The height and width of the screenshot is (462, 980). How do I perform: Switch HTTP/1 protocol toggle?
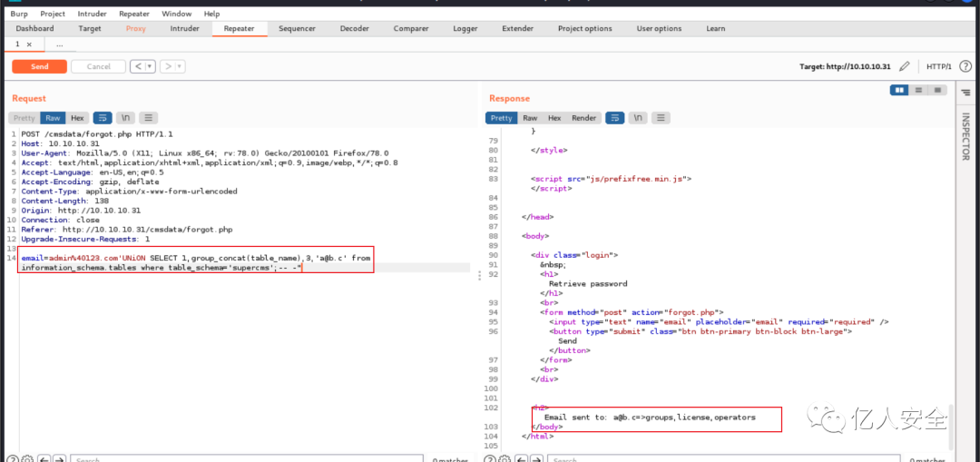coord(939,66)
